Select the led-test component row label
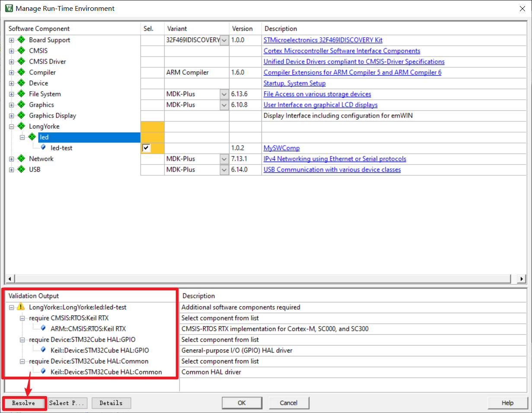532x413 pixels. pyautogui.click(x=61, y=148)
